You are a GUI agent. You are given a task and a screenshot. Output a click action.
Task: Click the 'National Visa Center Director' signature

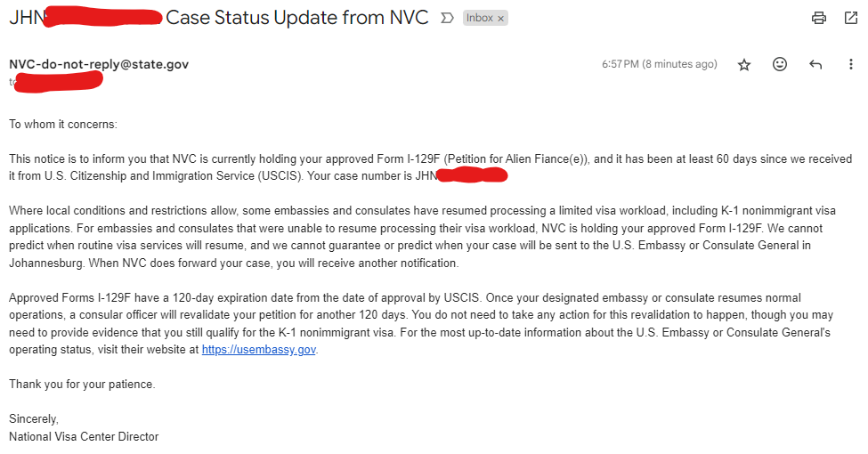84,436
